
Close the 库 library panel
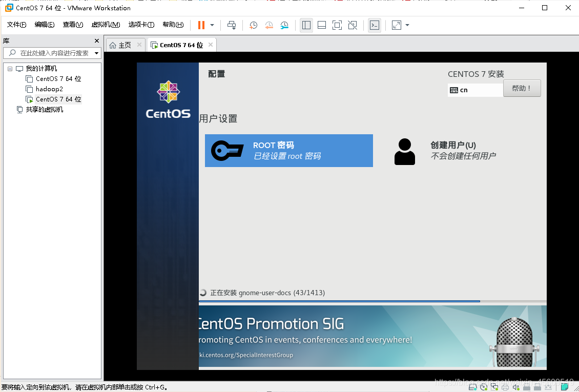tap(97, 40)
